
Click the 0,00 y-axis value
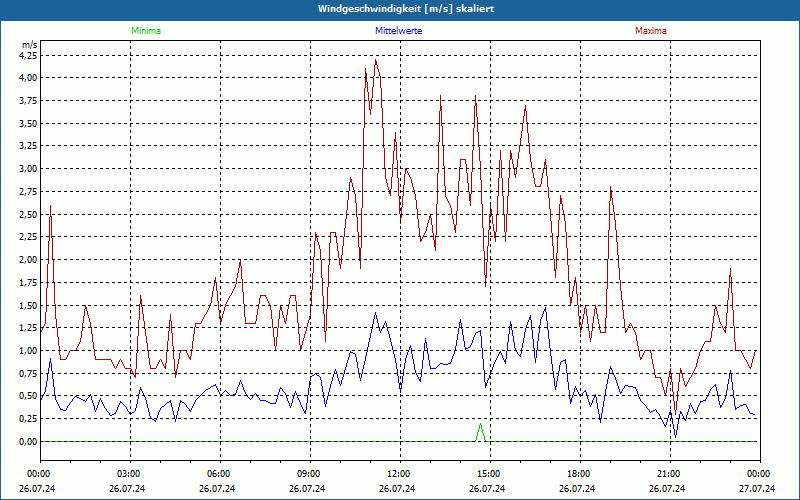click(x=28, y=441)
